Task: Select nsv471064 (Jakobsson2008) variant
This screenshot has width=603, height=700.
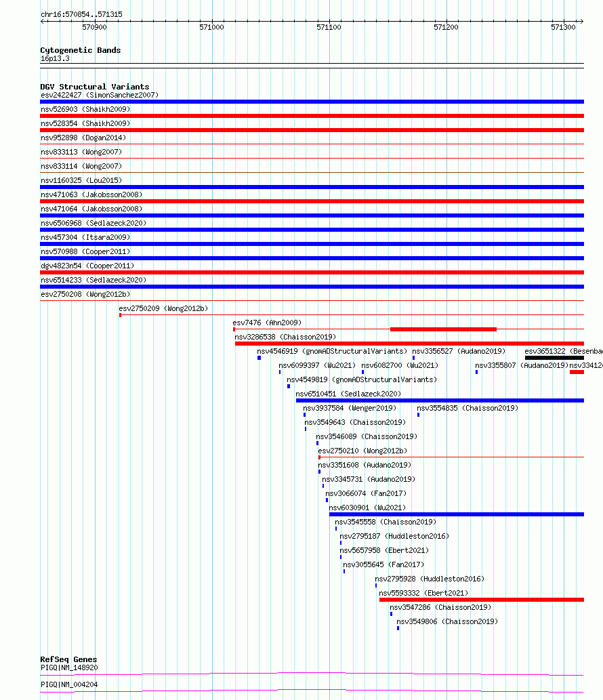Action: point(91,209)
